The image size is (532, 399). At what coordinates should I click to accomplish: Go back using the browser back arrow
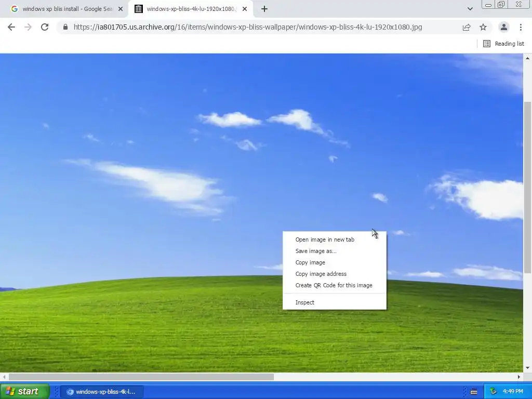coord(11,27)
